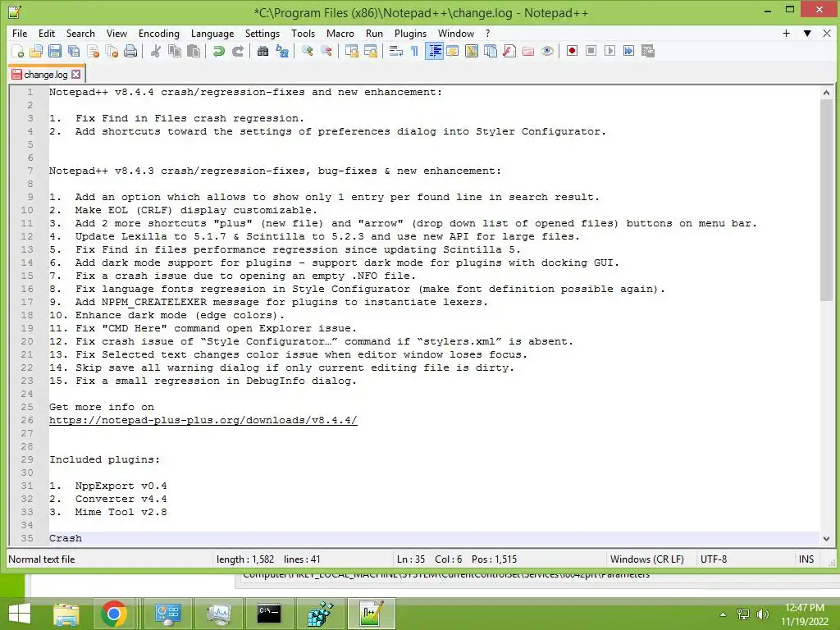Click the Replace toolbar icon
This screenshot has width=840, height=630.
(x=282, y=51)
